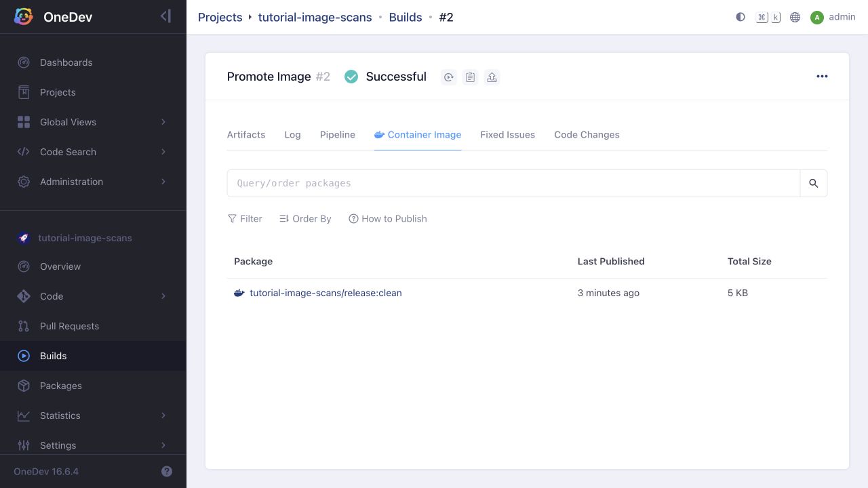Click the Overview gauge icon

click(x=24, y=266)
